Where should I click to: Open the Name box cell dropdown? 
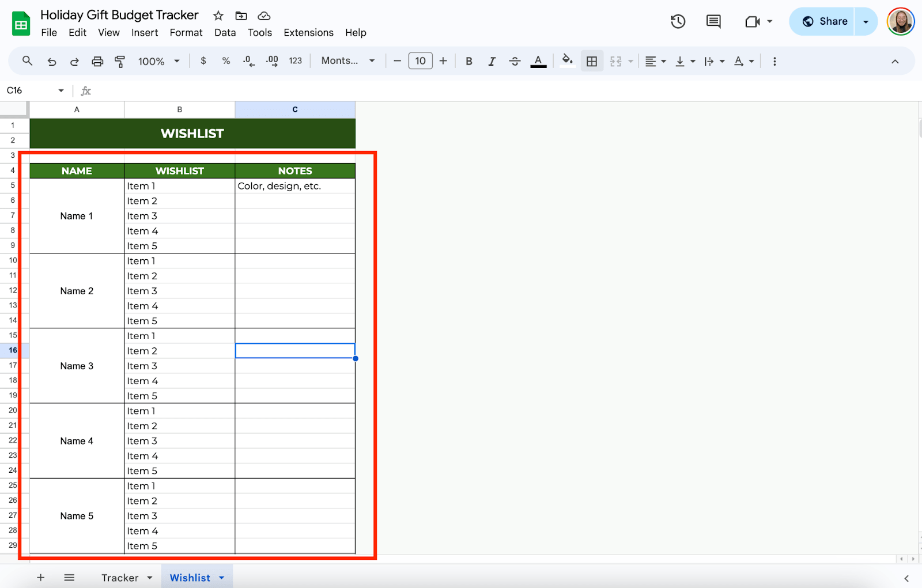click(x=61, y=90)
